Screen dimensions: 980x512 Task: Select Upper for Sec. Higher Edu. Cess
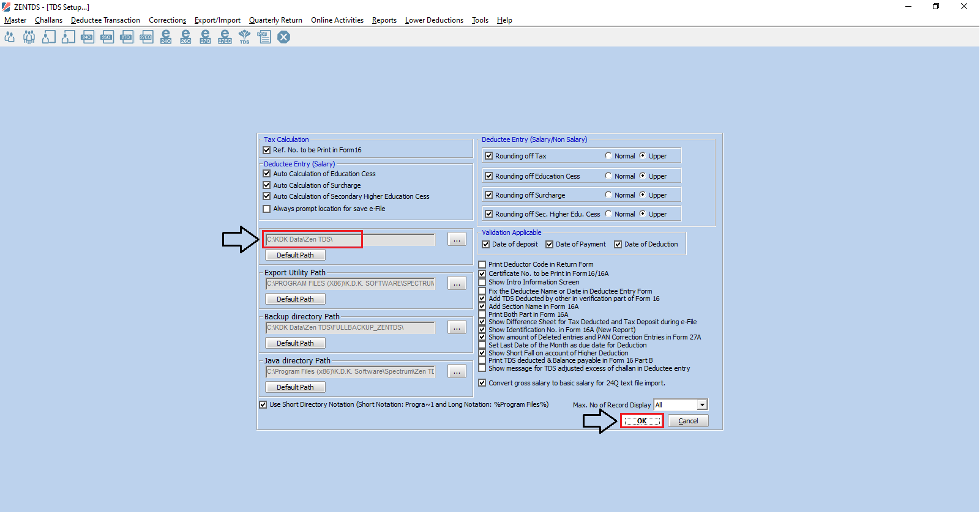[642, 214]
